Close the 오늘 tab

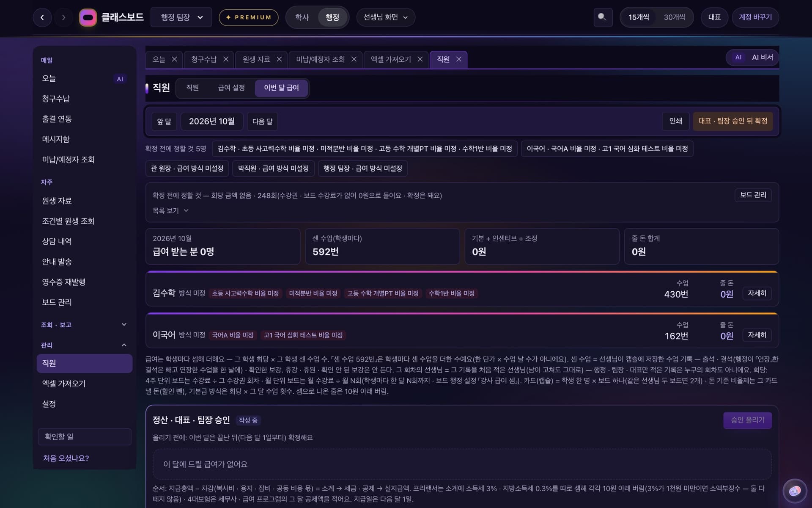(174, 59)
